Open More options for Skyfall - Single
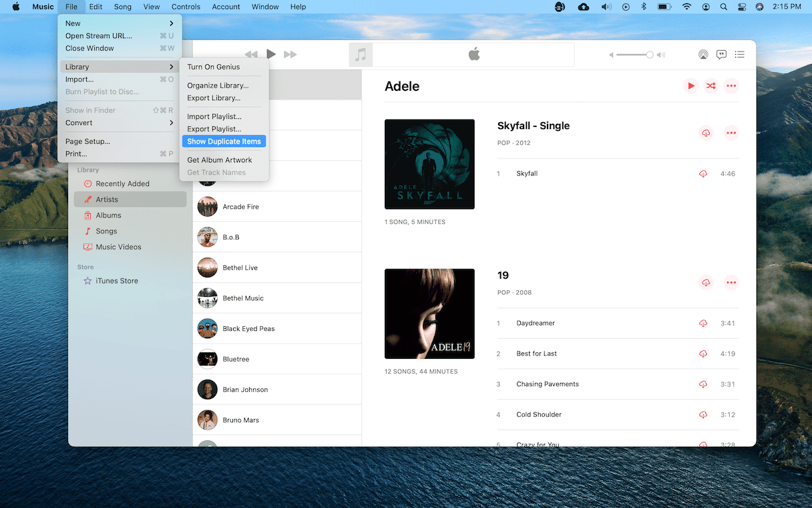 click(x=732, y=133)
